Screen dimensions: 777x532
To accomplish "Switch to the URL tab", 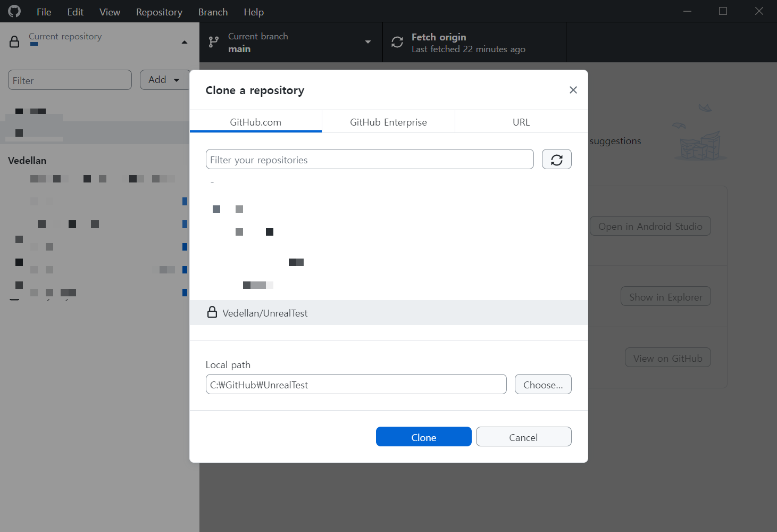I will 521,122.
